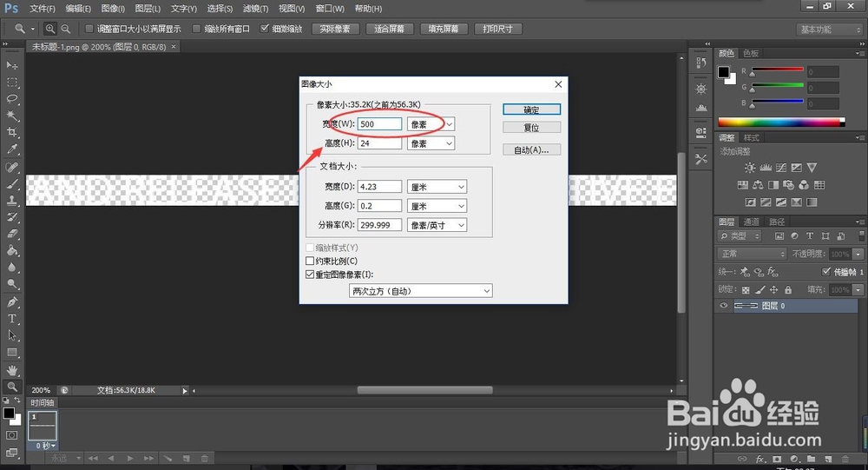Select the Pen tool
Screen dimensions: 868x470
pos(12,302)
